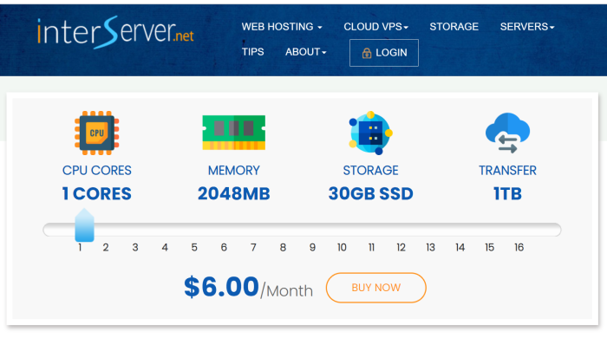Click the storage server globe icon
The width and height of the screenshot is (607, 364).
click(x=370, y=133)
